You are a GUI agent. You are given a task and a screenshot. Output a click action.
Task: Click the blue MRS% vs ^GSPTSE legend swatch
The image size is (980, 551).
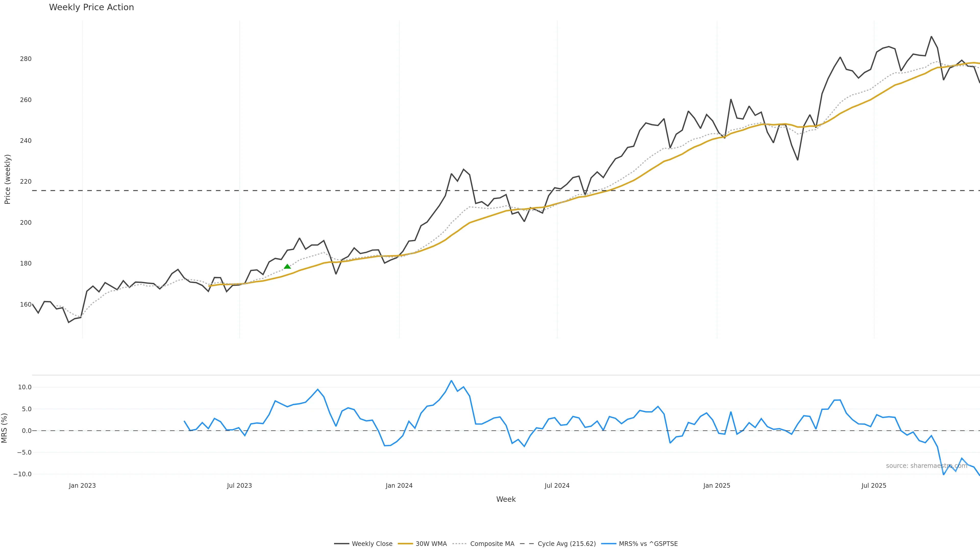tap(609, 544)
